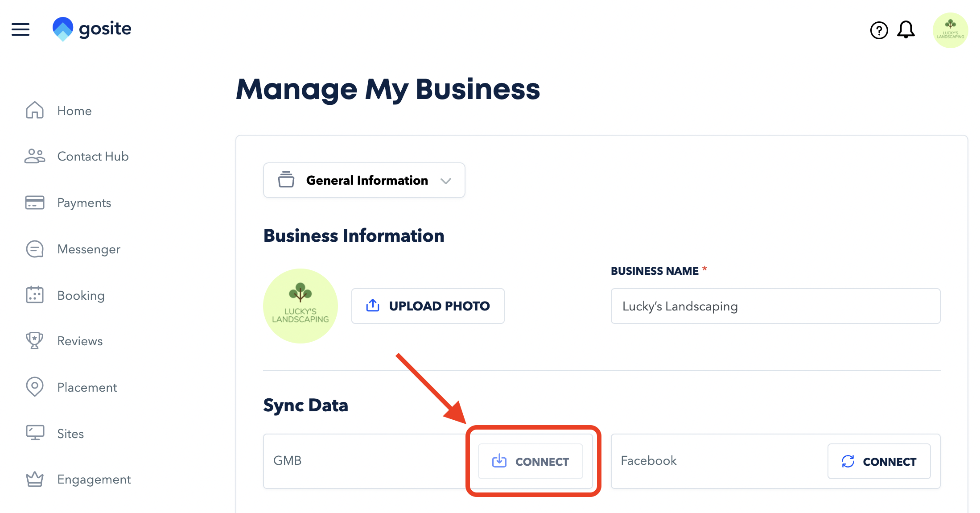Viewport: 980px width, 513px height.
Task: Click the Booking calendar icon
Action: [x=34, y=295]
